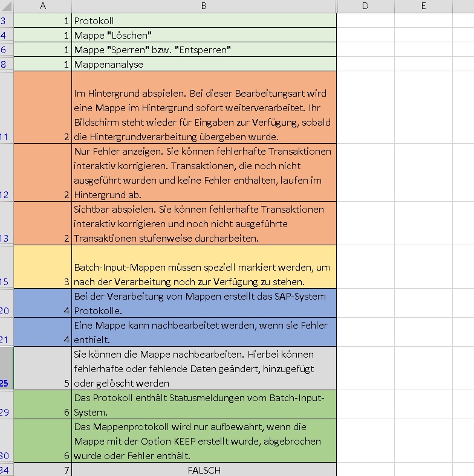
Task: Click column A cell in row 11
Action: (x=43, y=108)
